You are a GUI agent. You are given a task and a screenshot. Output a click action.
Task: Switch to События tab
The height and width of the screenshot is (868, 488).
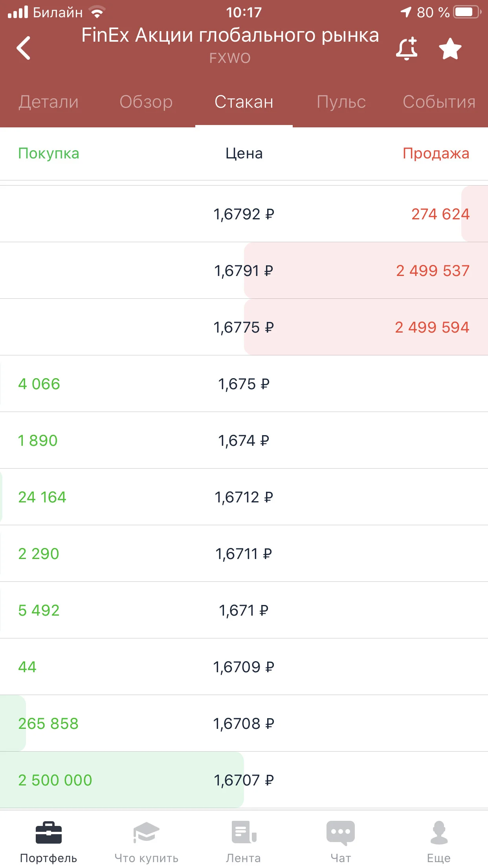pos(439,102)
